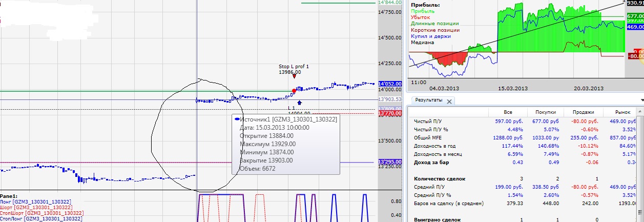Click the Баров на сделку (в среднем) label

449,204
